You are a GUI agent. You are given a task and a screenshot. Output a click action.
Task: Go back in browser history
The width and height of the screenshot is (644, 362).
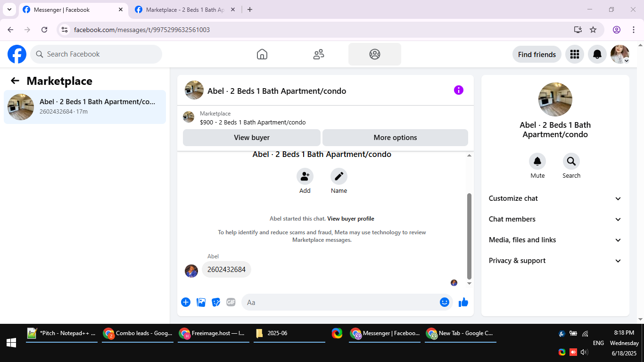(10, 30)
